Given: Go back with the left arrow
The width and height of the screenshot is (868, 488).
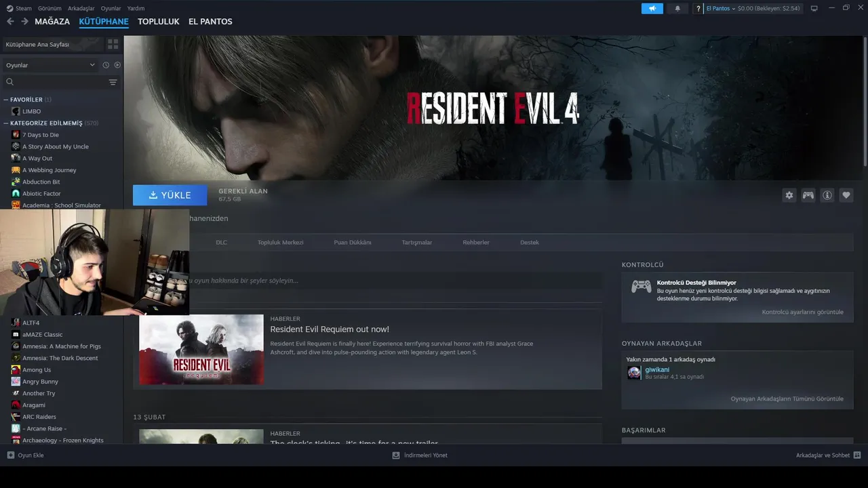Looking at the screenshot, I should click(x=10, y=22).
